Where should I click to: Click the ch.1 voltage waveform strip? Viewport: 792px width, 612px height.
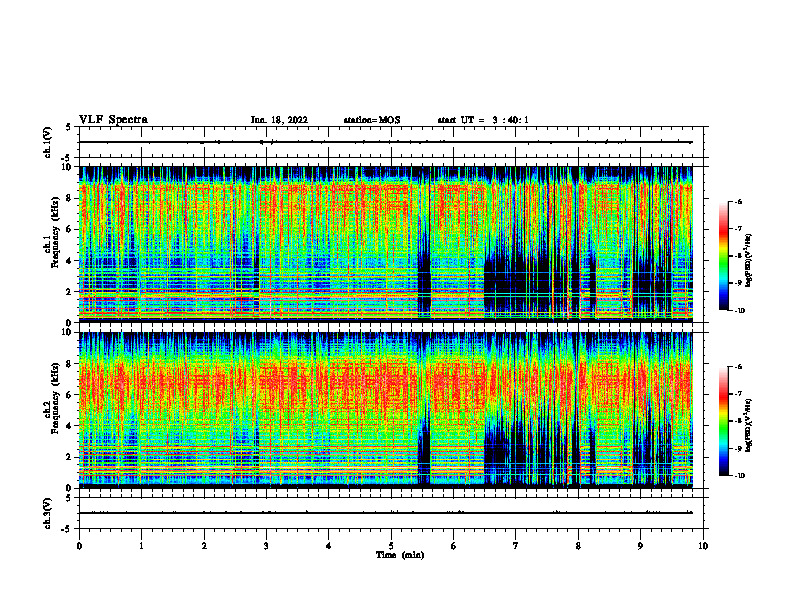pyautogui.click(x=391, y=142)
